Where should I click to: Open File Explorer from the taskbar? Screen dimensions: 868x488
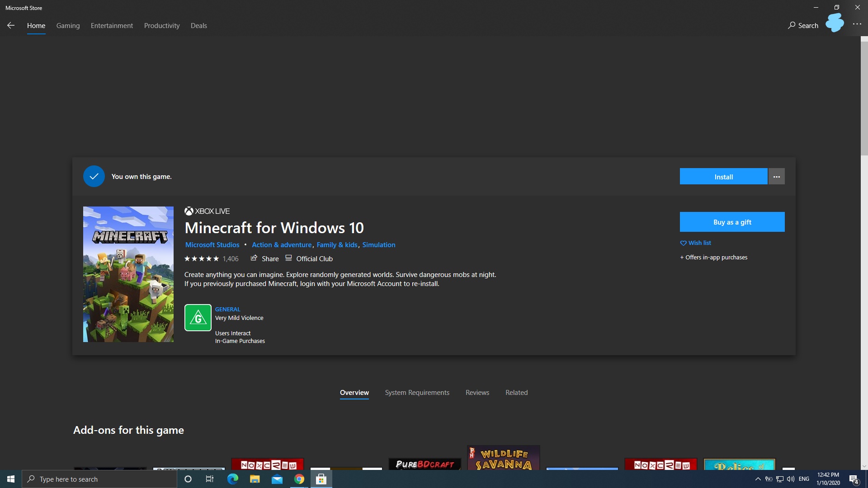point(255,479)
